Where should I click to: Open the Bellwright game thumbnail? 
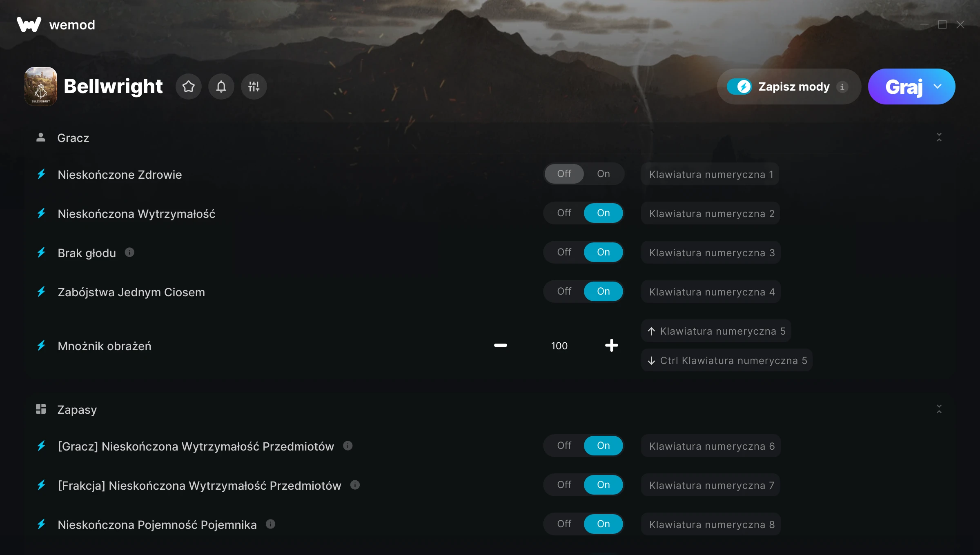41,87
